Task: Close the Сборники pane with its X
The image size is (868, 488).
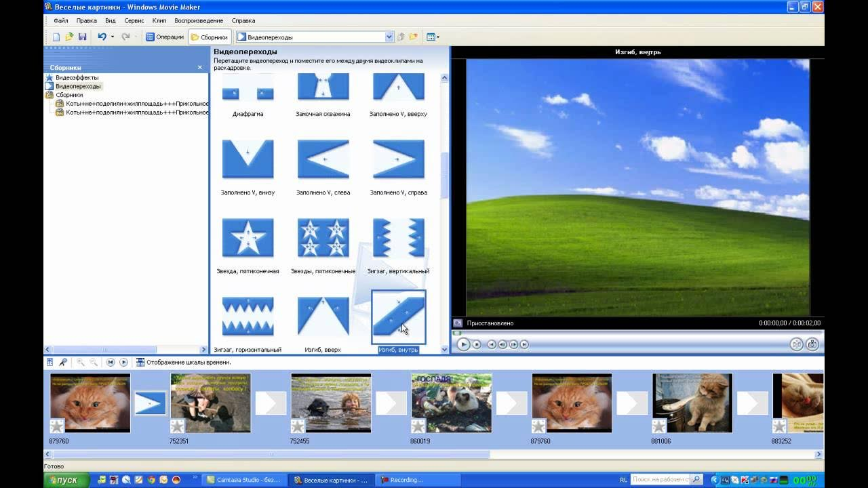Action: [x=199, y=67]
